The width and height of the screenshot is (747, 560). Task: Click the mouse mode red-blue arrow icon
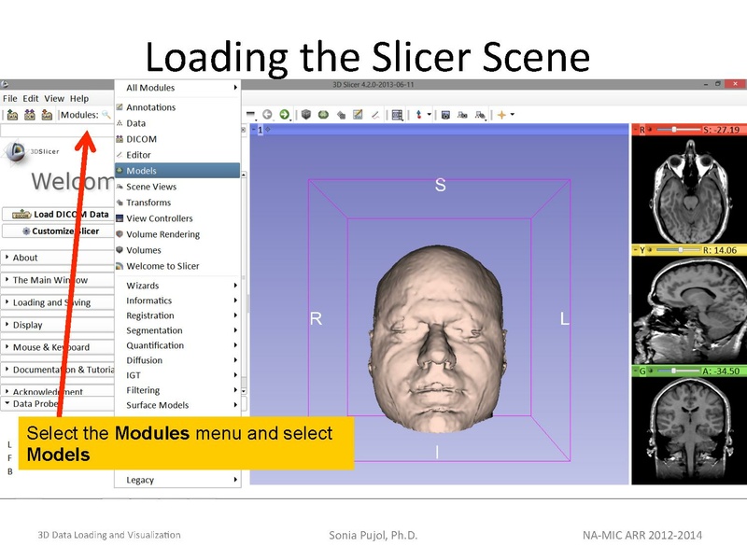[x=418, y=114]
